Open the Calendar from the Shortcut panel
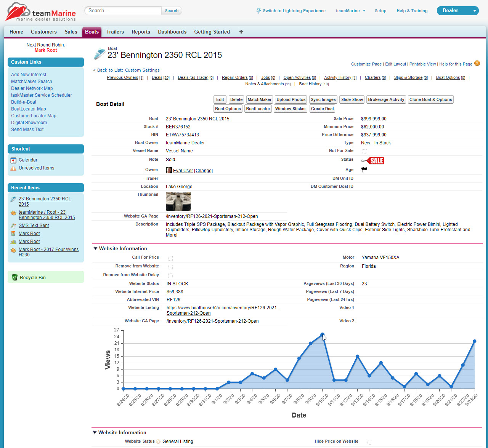Image resolution: width=488 pixels, height=448 pixels. (x=28, y=160)
